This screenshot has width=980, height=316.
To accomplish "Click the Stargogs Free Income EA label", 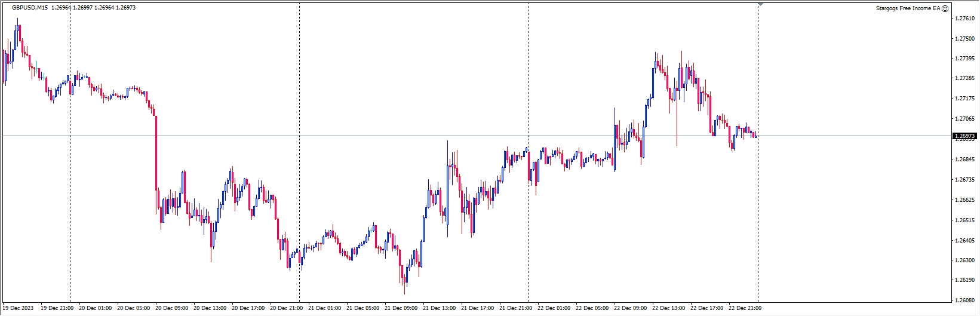I will click(908, 8).
